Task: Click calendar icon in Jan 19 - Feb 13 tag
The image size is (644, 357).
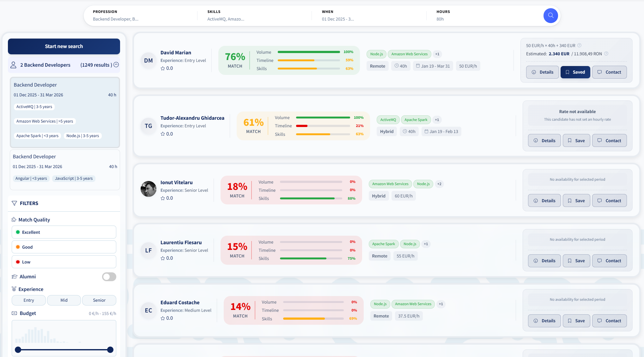Action: tap(426, 131)
